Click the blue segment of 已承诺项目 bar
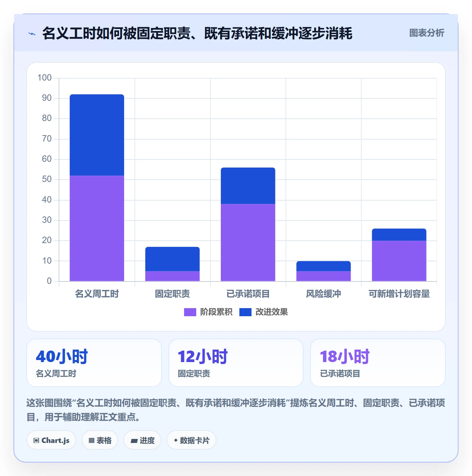Screen dimensions: 472x476 click(248, 186)
